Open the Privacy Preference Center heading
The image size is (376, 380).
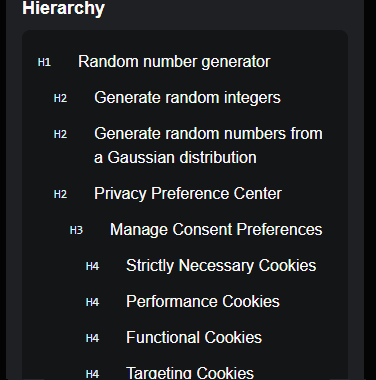pos(188,194)
